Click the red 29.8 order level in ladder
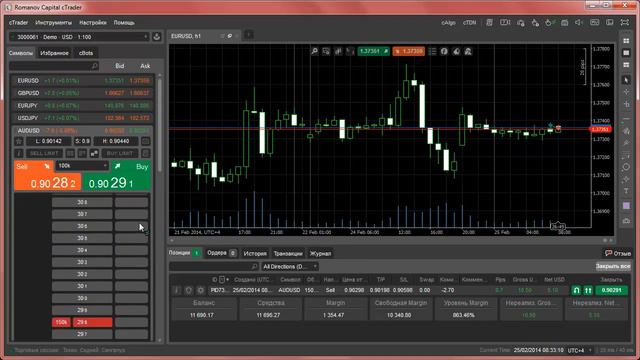The height and width of the screenshot is (360, 640). click(x=93, y=322)
